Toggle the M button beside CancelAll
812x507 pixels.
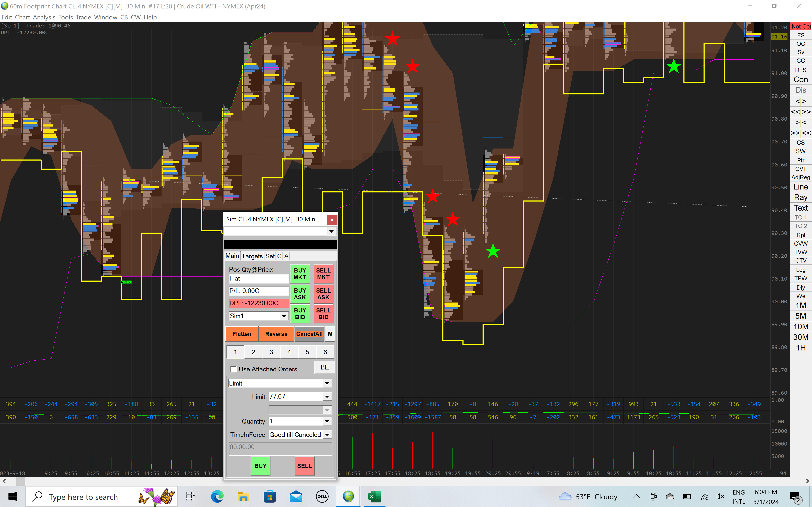330,334
